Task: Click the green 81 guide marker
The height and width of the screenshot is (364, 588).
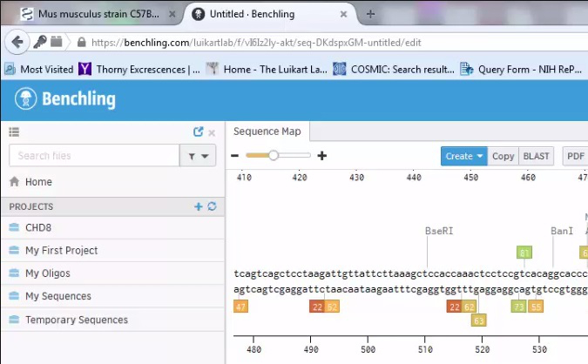Action: [x=524, y=253]
